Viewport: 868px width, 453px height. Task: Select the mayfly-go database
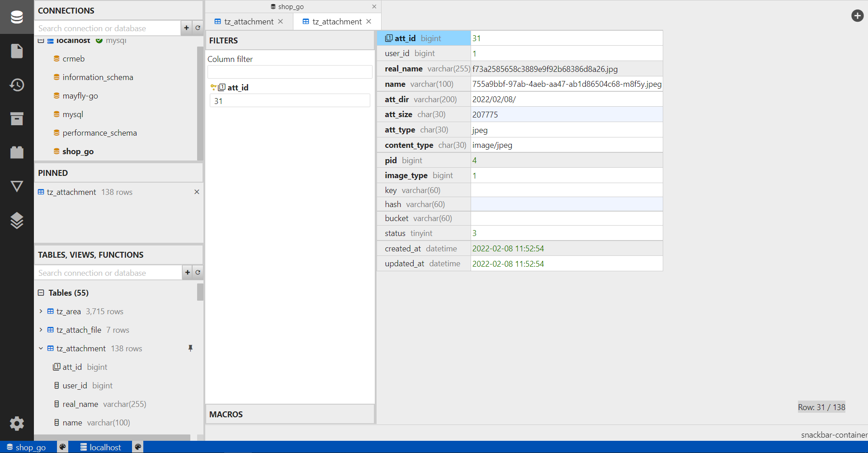click(80, 96)
